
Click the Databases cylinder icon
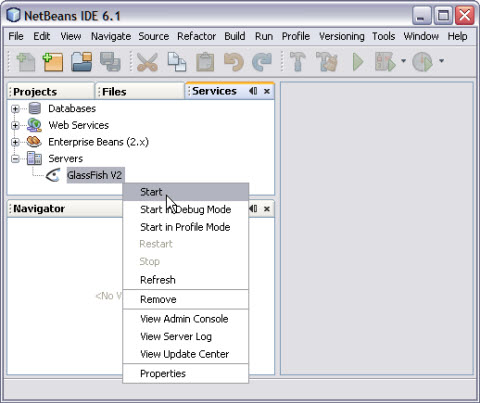pos(35,108)
